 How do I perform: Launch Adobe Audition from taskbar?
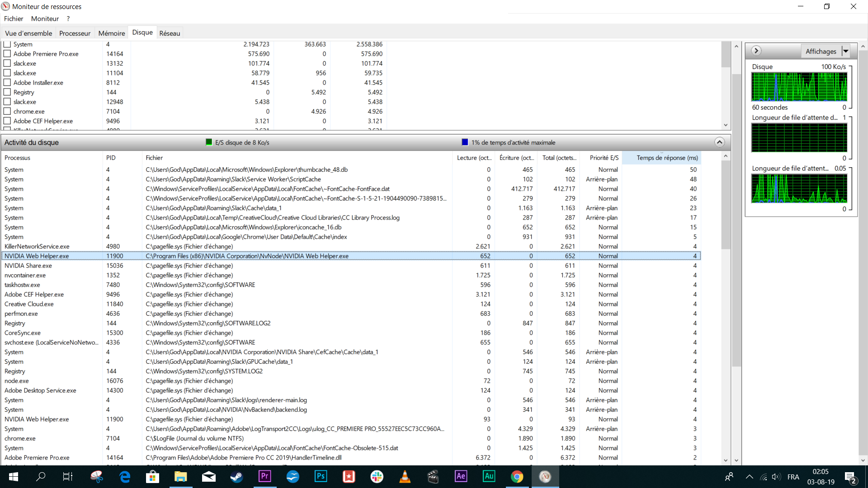pyautogui.click(x=489, y=477)
